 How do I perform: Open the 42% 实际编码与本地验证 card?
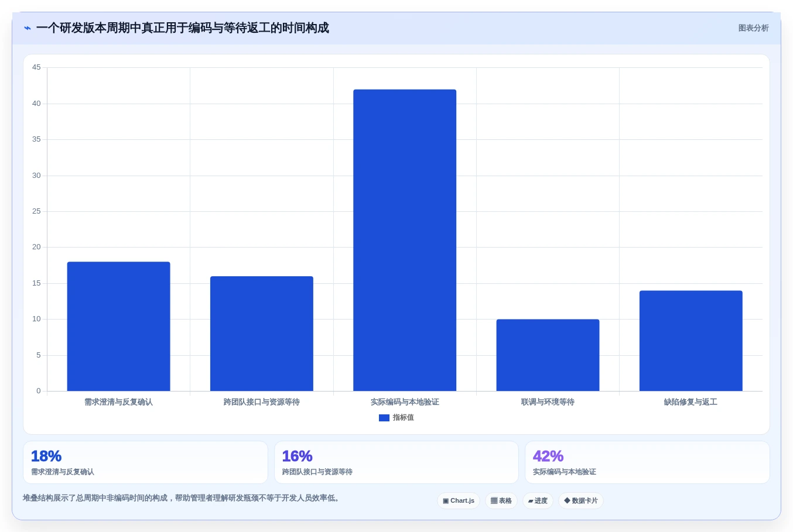pyautogui.click(x=647, y=462)
